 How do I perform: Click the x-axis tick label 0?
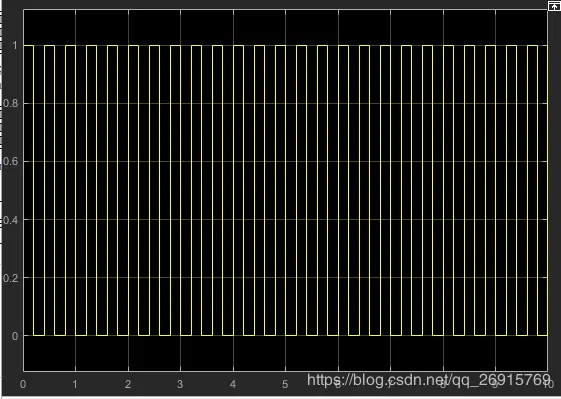pos(23,384)
